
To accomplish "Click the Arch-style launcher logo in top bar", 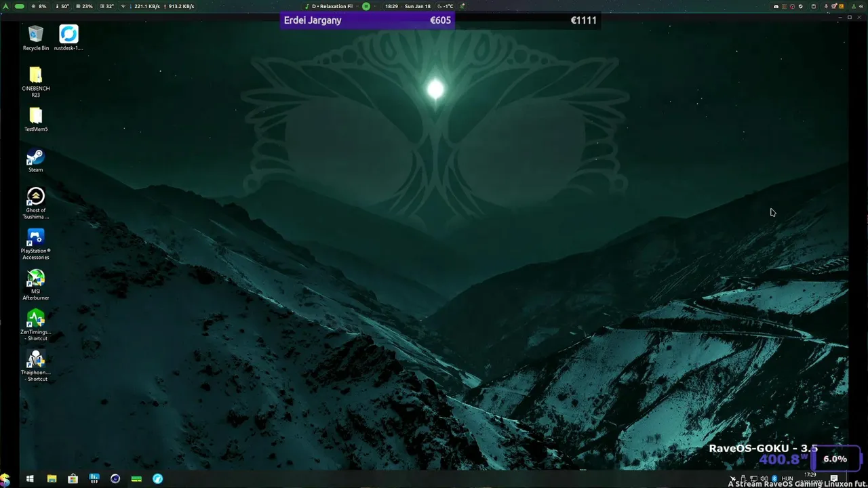I will pyautogui.click(x=5, y=6).
